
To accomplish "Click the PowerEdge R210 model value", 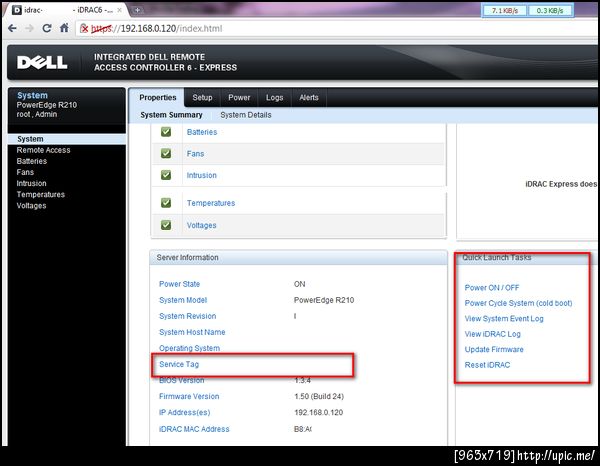I will pyautogui.click(x=324, y=300).
